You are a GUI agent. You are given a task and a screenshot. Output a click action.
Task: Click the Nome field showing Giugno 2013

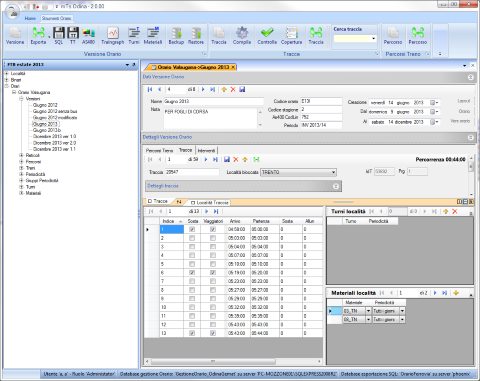pos(213,101)
